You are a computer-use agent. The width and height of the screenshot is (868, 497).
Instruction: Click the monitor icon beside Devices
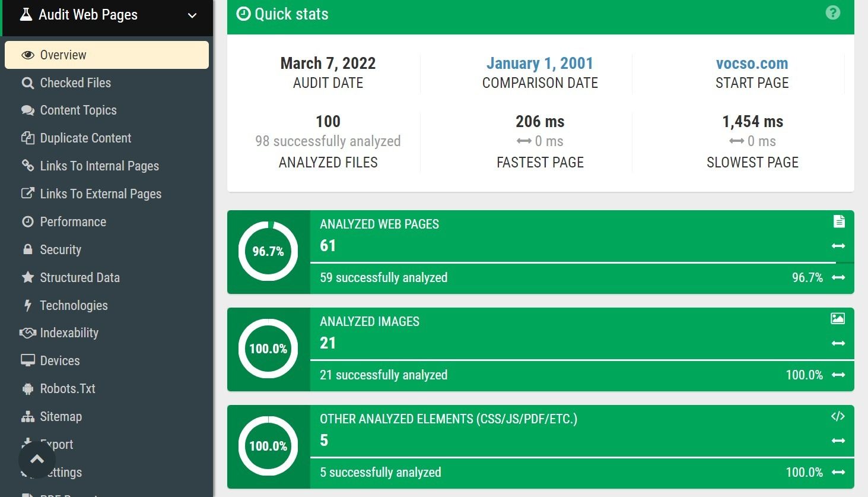[x=28, y=360]
